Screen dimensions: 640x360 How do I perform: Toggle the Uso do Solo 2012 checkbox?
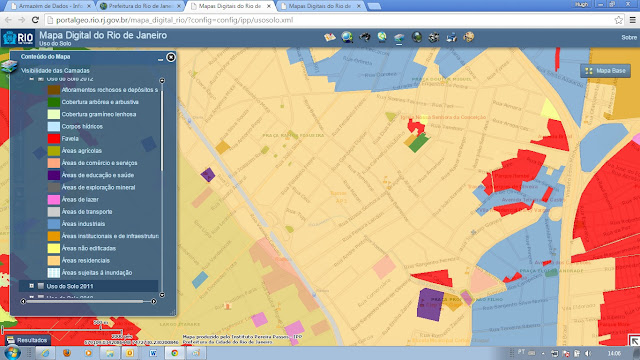pyautogui.click(x=41, y=78)
